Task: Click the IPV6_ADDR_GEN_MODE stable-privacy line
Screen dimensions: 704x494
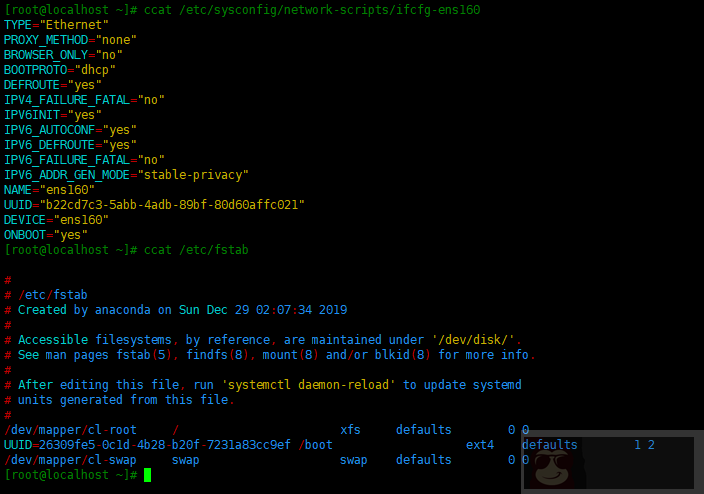Action: pyautogui.click(x=126, y=175)
